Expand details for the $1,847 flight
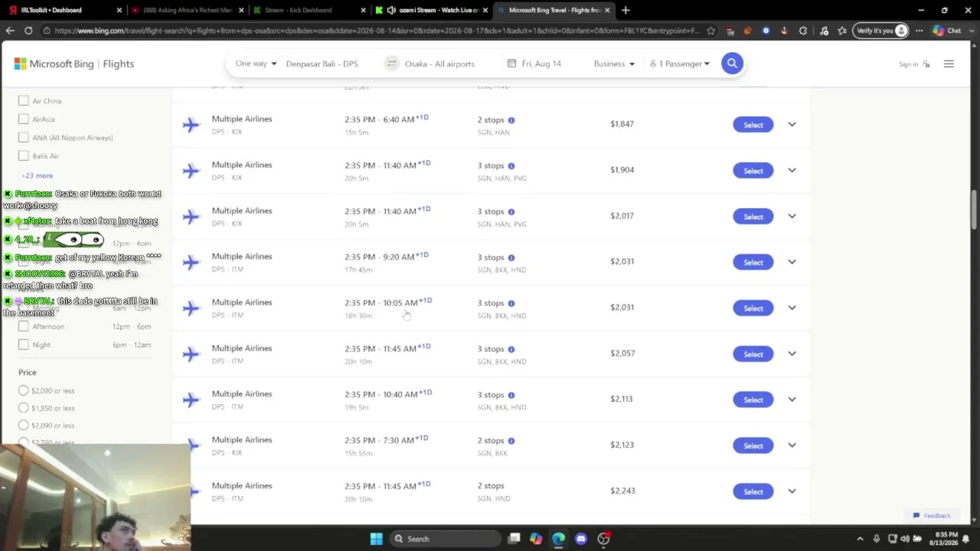This screenshot has height=551, width=980. [x=792, y=124]
